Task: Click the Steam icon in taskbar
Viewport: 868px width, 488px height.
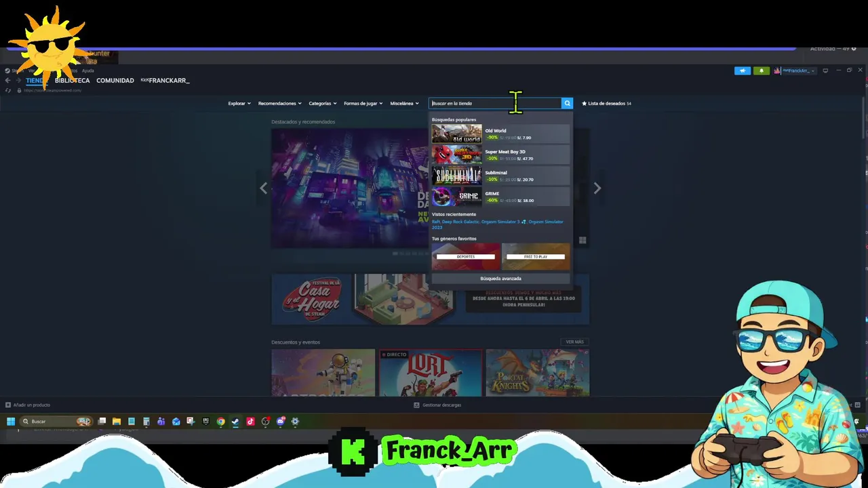Action: (235, 422)
